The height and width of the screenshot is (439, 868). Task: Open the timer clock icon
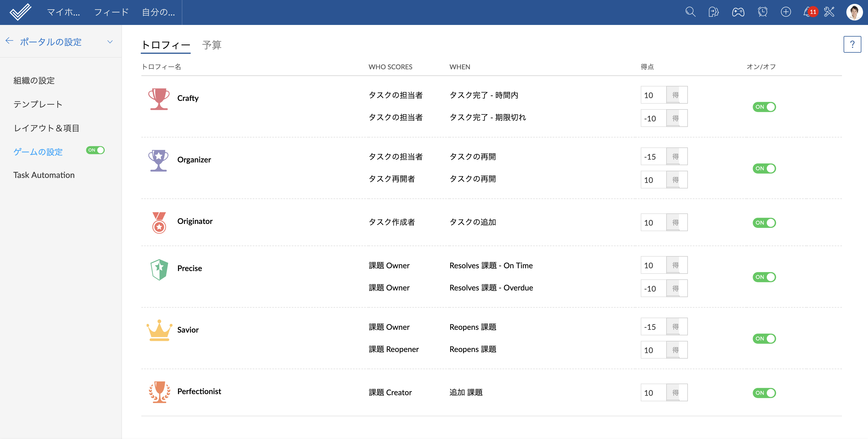pyautogui.click(x=762, y=12)
